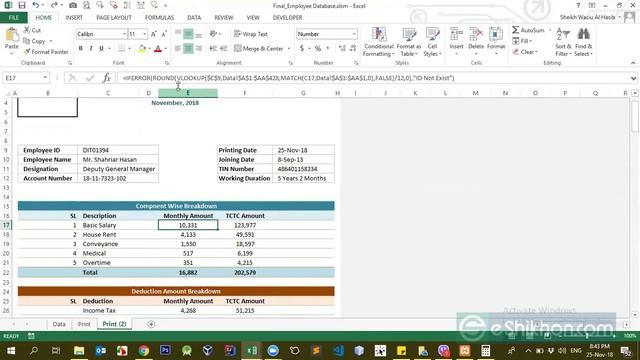This screenshot has width=640, height=360.
Task: Open Chrome from the taskbar
Action: pyautogui.click(x=143, y=350)
